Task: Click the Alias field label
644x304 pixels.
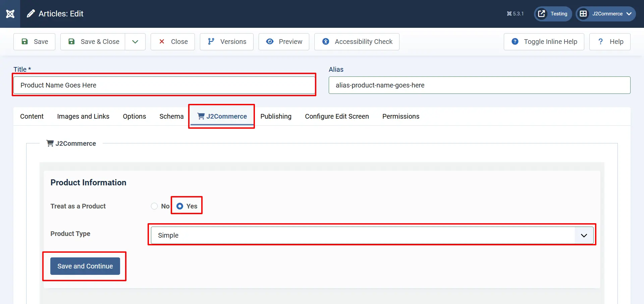Action: click(336, 69)
